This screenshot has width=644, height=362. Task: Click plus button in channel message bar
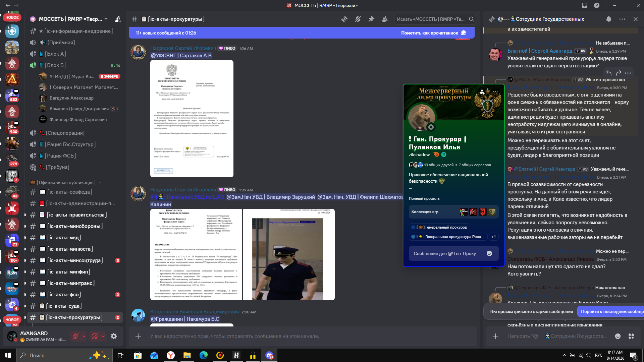point(138,336)
